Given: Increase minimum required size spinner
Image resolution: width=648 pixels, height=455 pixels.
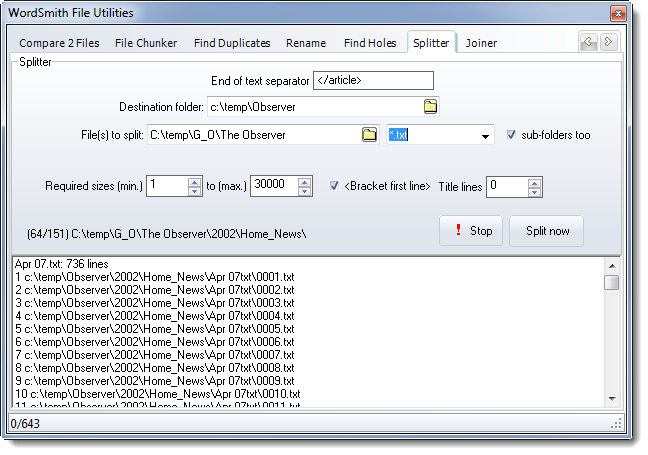Looking at the screenshot, I should [x=194, y=180].
